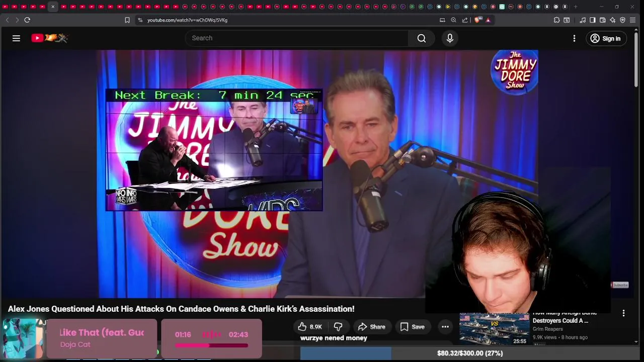Open options for the Destroyers suggested video
Screen dimensions: 644x362
(x=623, y=313)
